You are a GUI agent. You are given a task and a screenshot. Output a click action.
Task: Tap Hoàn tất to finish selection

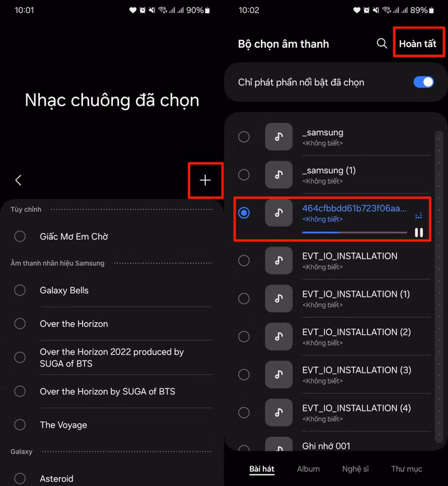click(x=418, y=44)
